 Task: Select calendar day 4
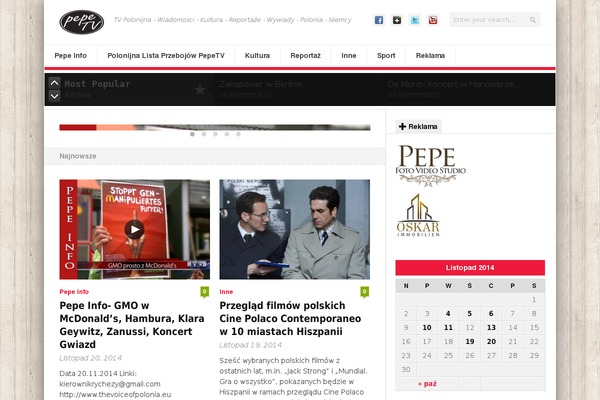point(448,313)
